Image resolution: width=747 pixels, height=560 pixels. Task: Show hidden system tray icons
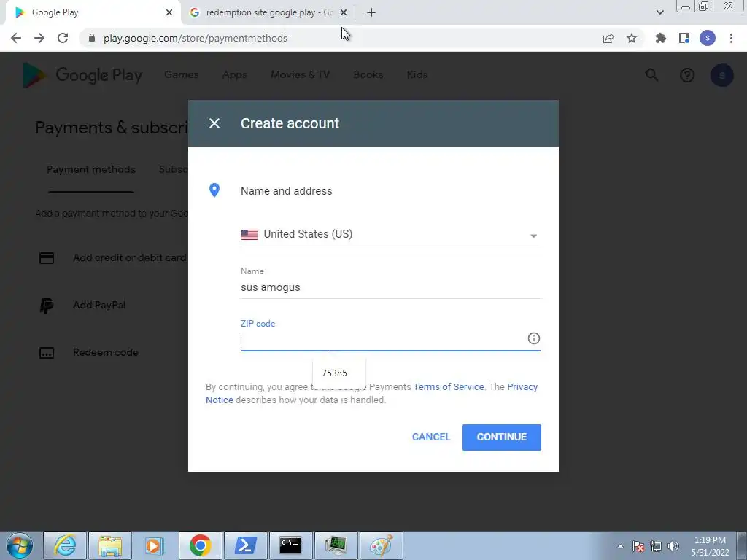[620, 546]
